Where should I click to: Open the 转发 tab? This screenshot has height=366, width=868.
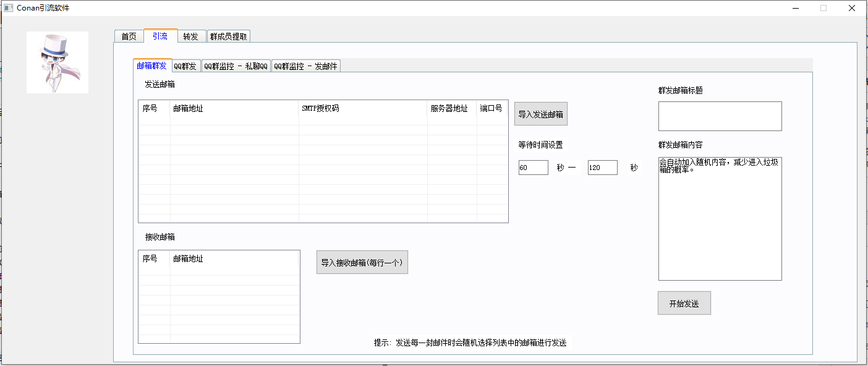(x=191, y=36)
